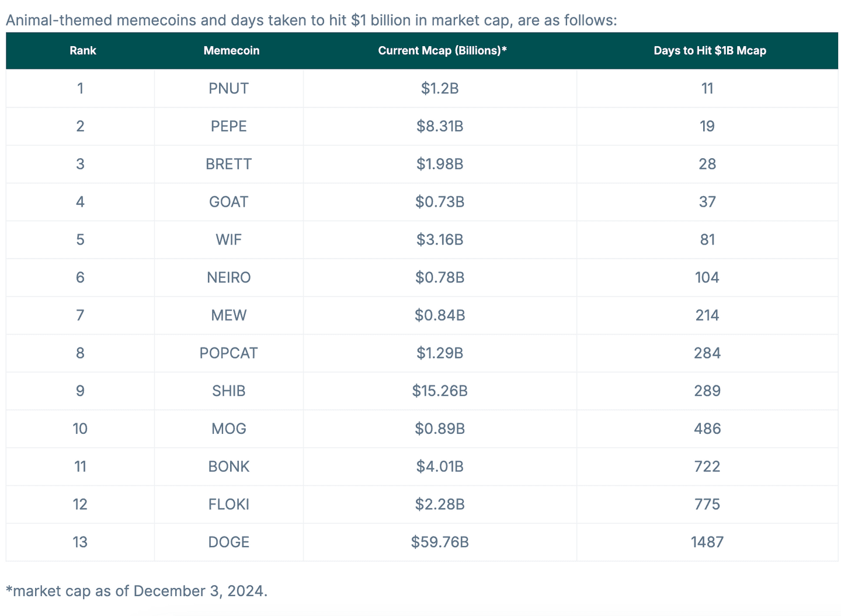The width and height of the screenshot is (841, 616).
Task: Click the GOAT memecoin name
Action: click(x=228, y=202)
